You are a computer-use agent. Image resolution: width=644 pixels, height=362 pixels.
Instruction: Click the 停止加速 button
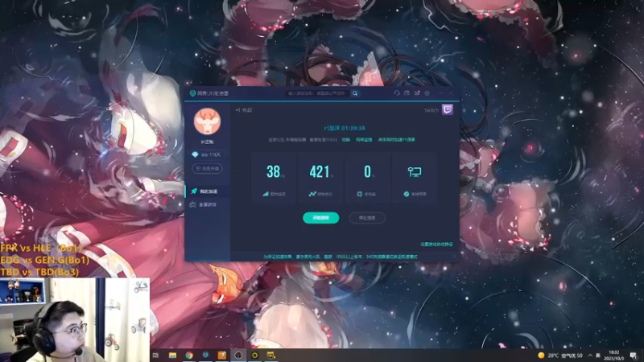click(x=367, y=218)
